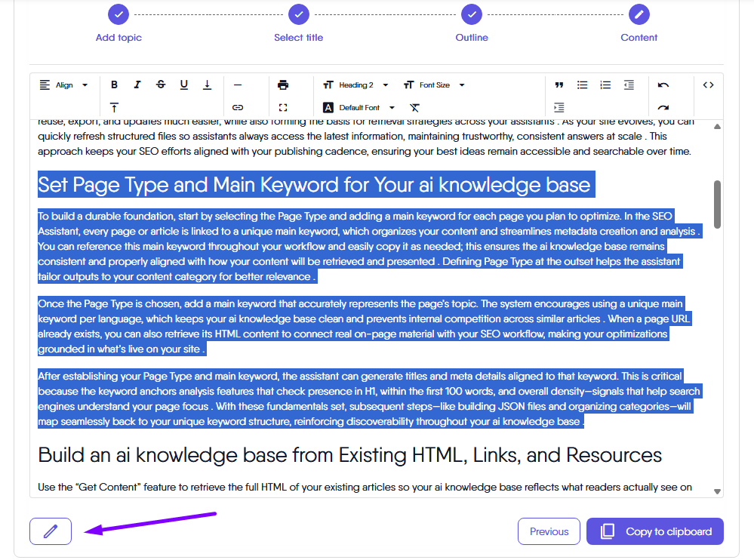Clear formatting from selection
The image size is (754, 560).
tap(414, 108)
